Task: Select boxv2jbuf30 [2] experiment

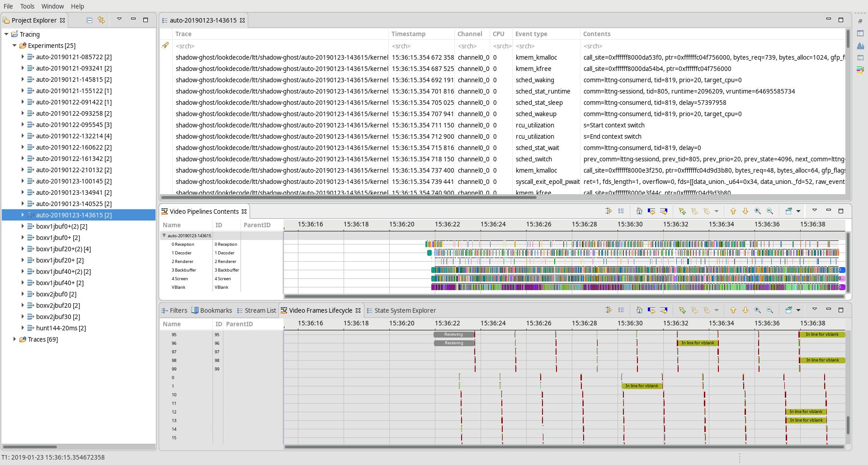Action: coord(58,317)
